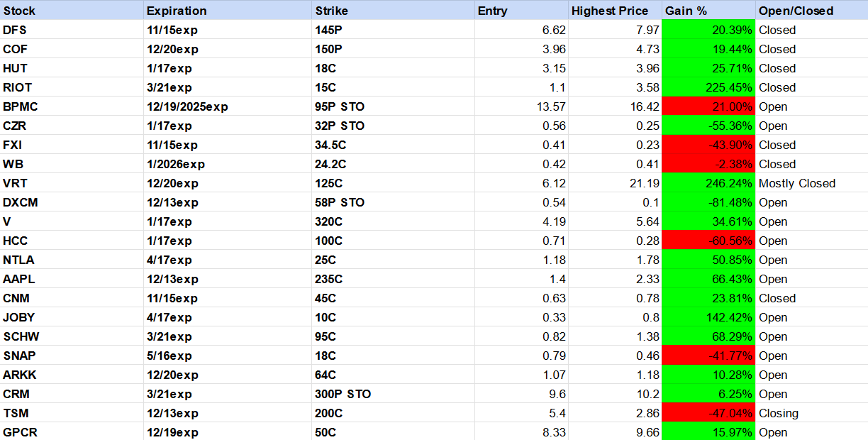Select the NTLA stock cell
Viewport: 868px width, 440px height.
(72, 260)
